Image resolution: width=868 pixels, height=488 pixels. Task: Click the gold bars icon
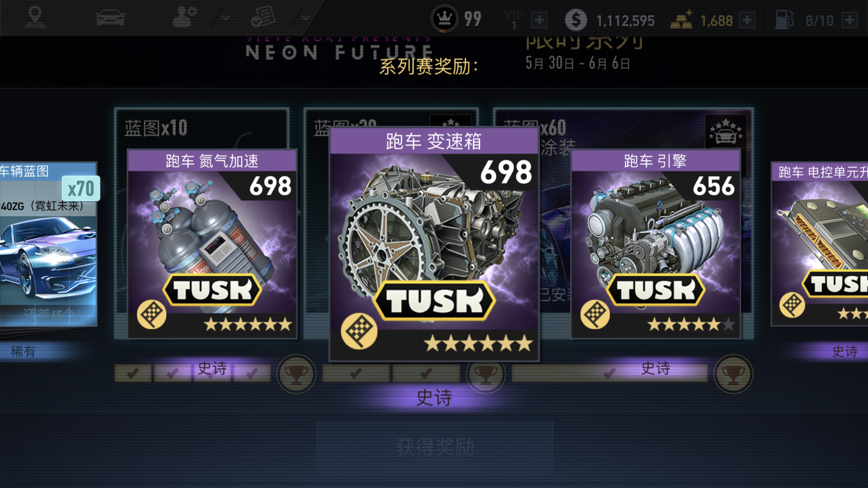click(x=682, y=20)
